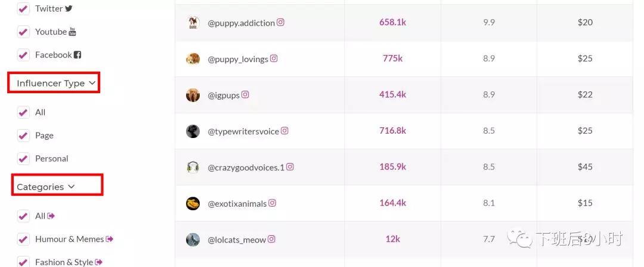Toggle the Page influencer type checkbox
Viewport: 644px width, 267px height.
click(23, 136)
